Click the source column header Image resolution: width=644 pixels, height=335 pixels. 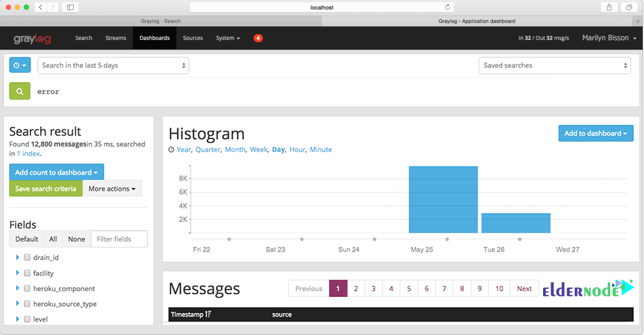click(282, 315)
